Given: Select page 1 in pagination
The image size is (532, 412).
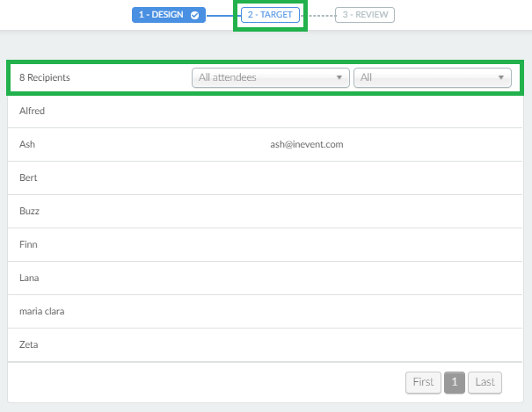Looking at the screenshot, I should point(455,382).
